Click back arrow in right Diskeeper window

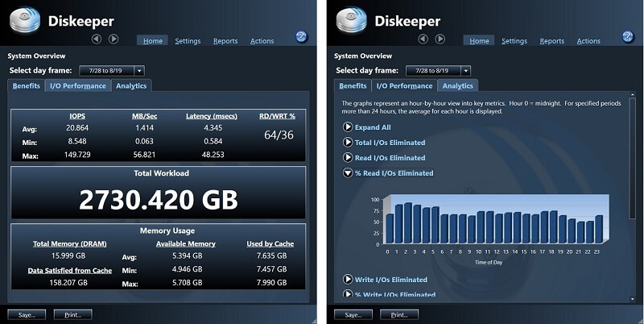point(423,39)
